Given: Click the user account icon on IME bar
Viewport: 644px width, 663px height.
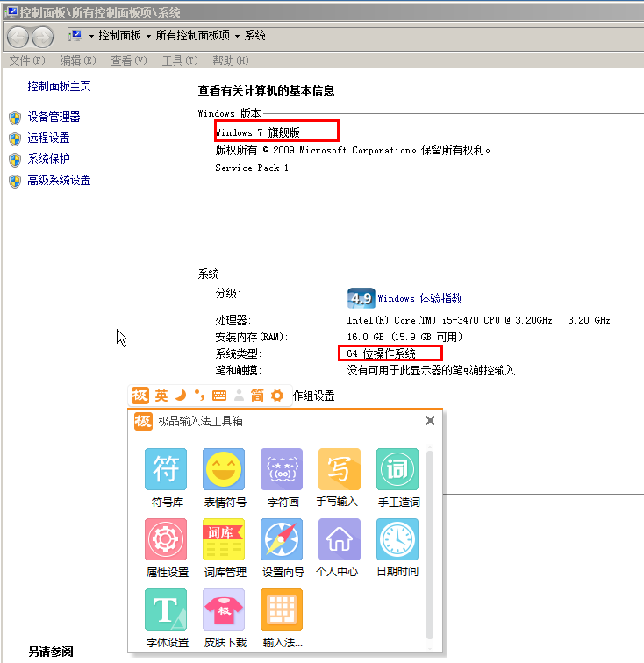Looking at the screenshot, I should [239, 396].
